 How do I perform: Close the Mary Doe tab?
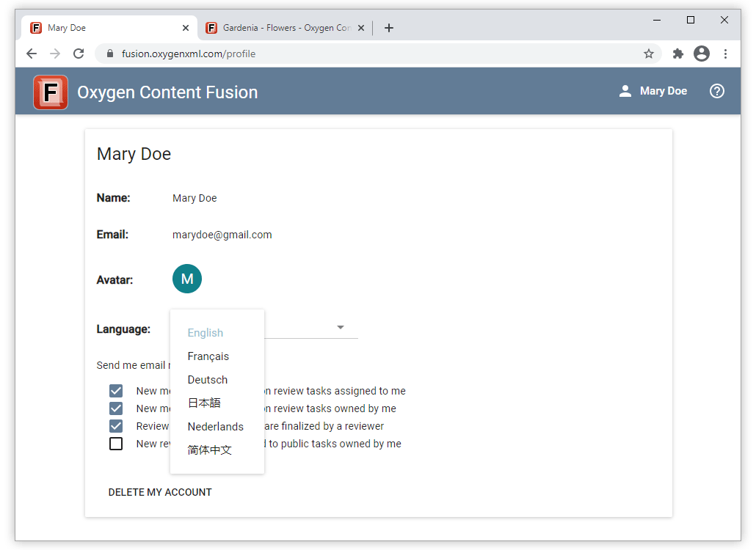(x=186, y=28)
